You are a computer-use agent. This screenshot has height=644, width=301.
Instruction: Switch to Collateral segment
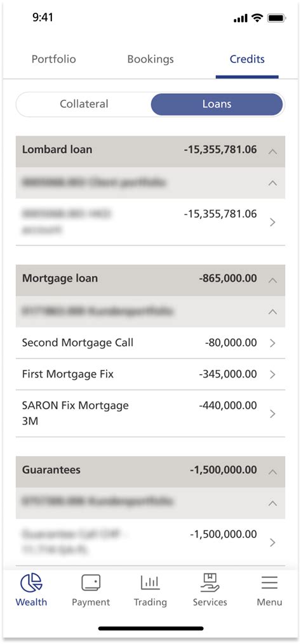[84, 104]
